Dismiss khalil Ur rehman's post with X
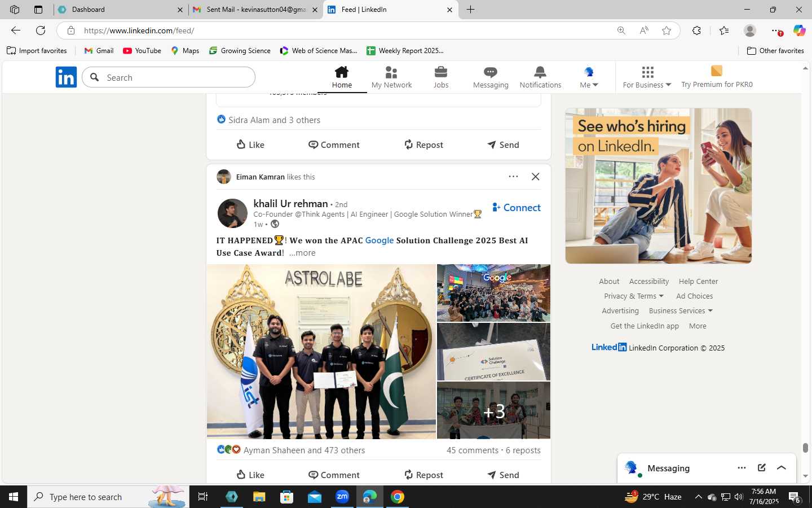 coord(536,177)
